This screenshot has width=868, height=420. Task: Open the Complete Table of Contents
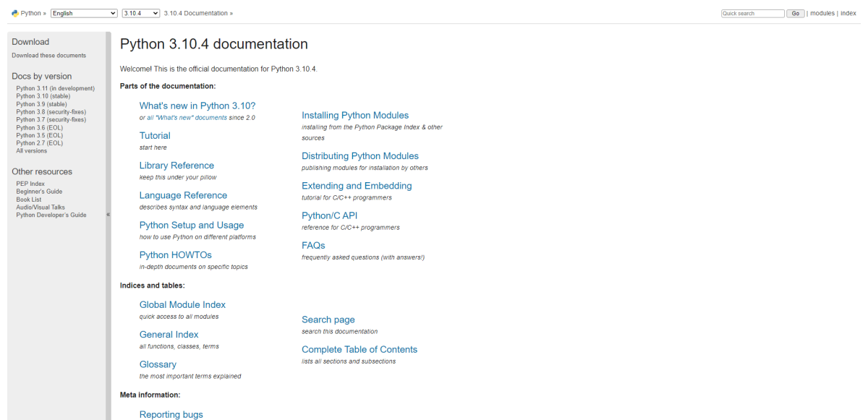pos(359,349)
